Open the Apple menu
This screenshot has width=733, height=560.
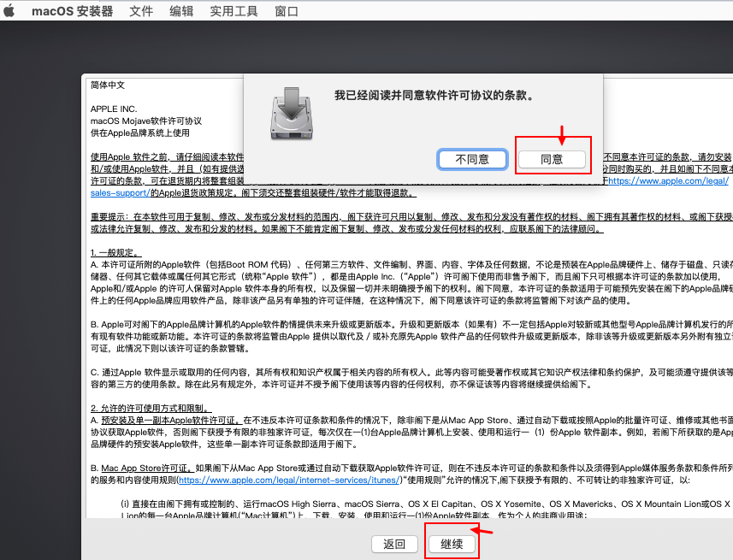9,10
